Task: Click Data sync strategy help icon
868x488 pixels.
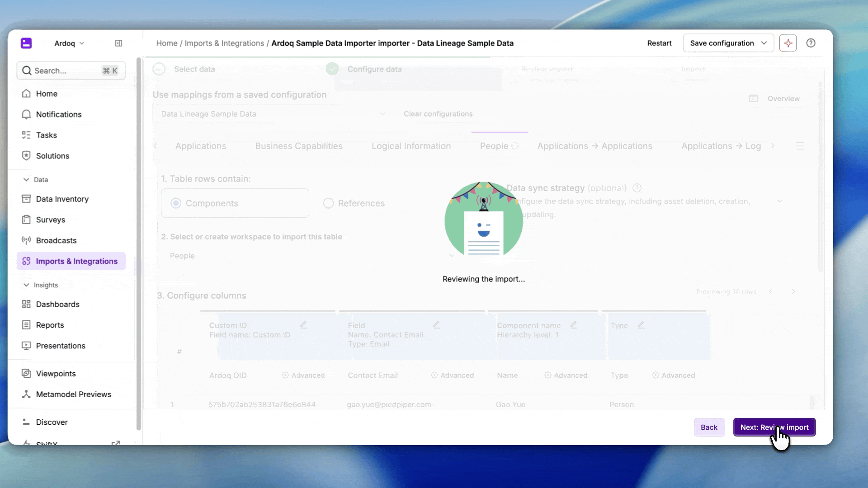Action: point(637,188)
